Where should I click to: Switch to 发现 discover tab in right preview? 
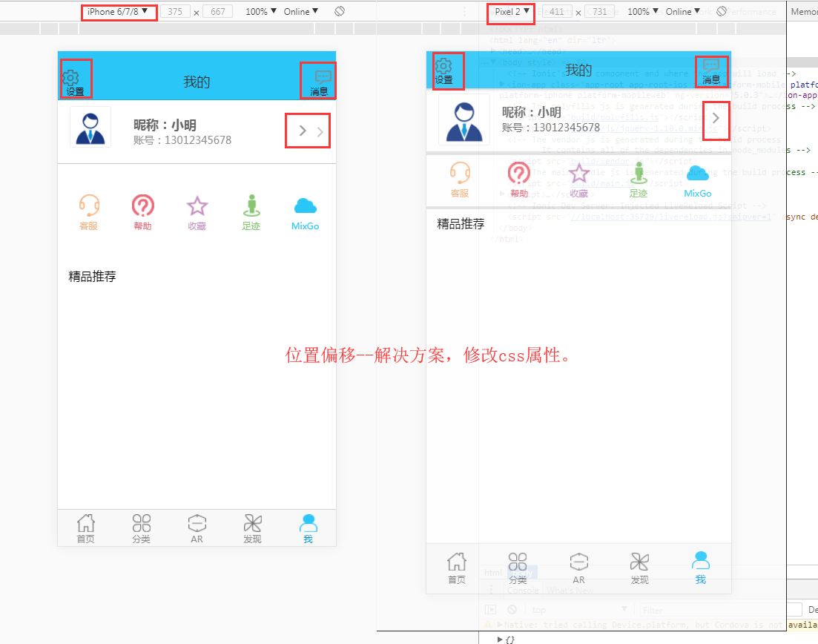(639, 568)
